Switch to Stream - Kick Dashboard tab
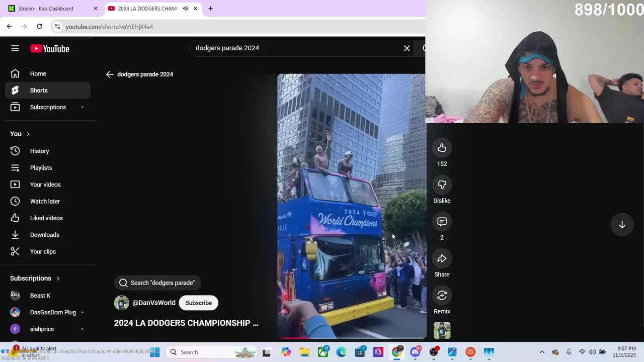This screenshot has width=644, height=362. tap(52, 9)
